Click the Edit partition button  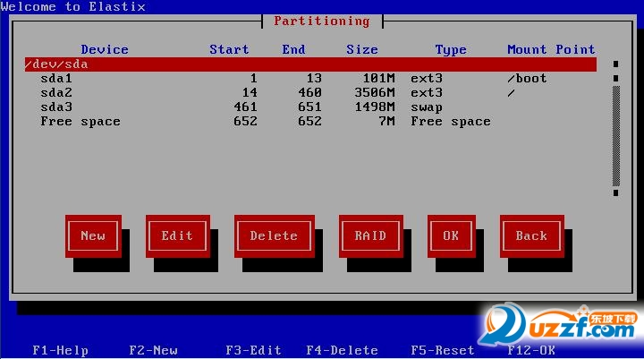click(x=177, y=236)
